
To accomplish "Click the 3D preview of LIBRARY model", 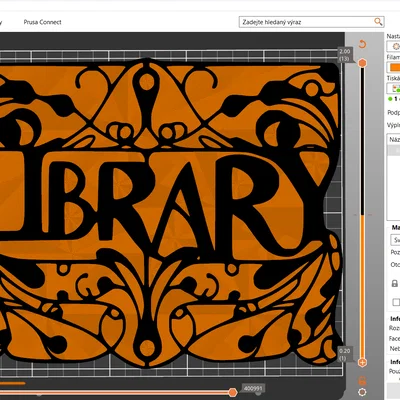I will (x=170, y=212).
